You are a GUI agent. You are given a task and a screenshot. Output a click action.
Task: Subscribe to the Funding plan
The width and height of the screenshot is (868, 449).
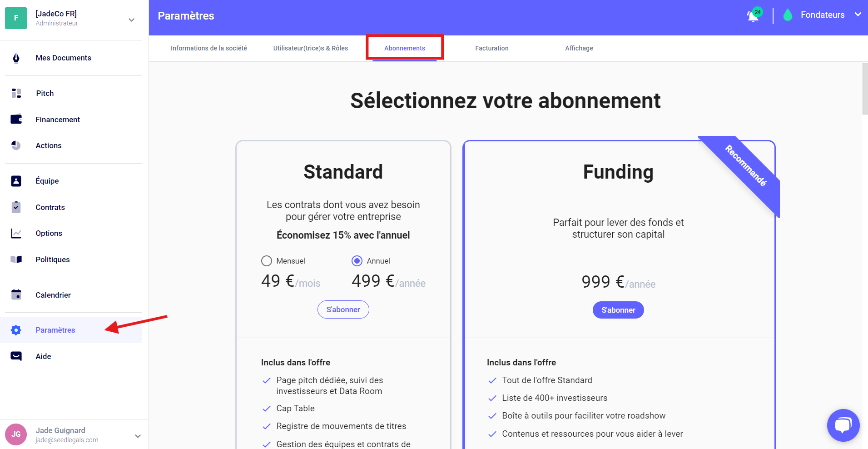(x=618, y=310)
